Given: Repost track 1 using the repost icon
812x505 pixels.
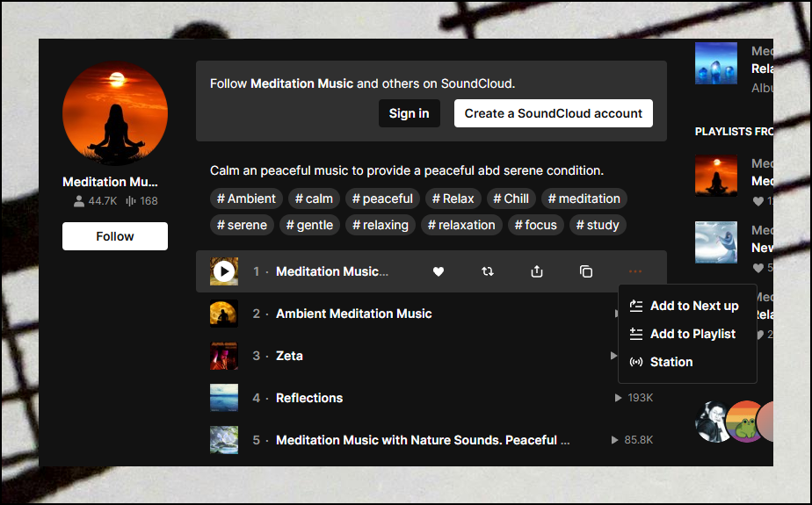Looking at the screenshot, I should coord(488,271).
